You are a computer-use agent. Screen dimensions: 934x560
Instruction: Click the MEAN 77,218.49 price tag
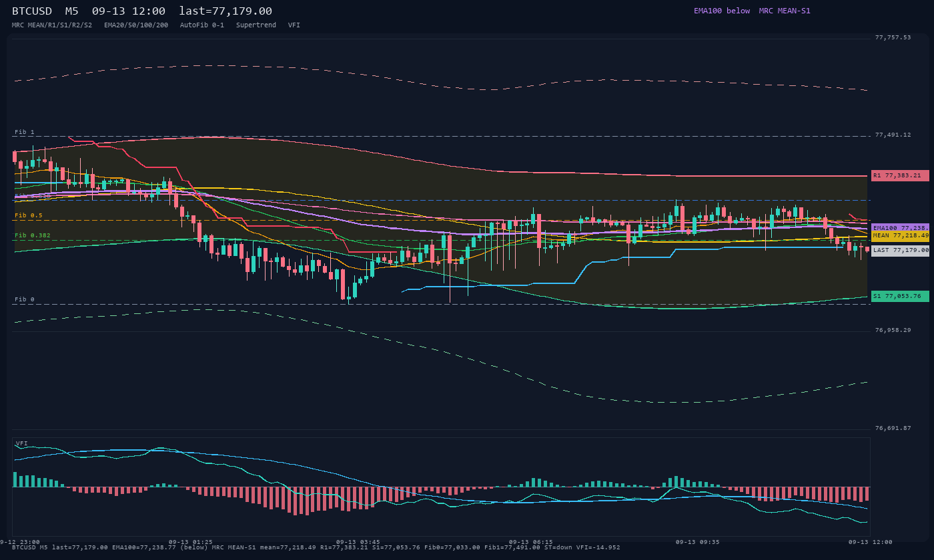click(x=900, y=235)
